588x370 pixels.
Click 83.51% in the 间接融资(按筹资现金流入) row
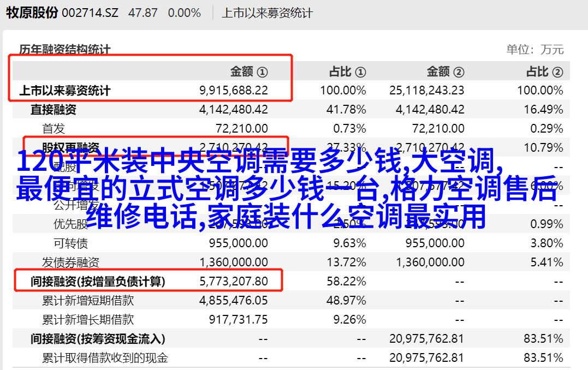(x=543, y=339)
